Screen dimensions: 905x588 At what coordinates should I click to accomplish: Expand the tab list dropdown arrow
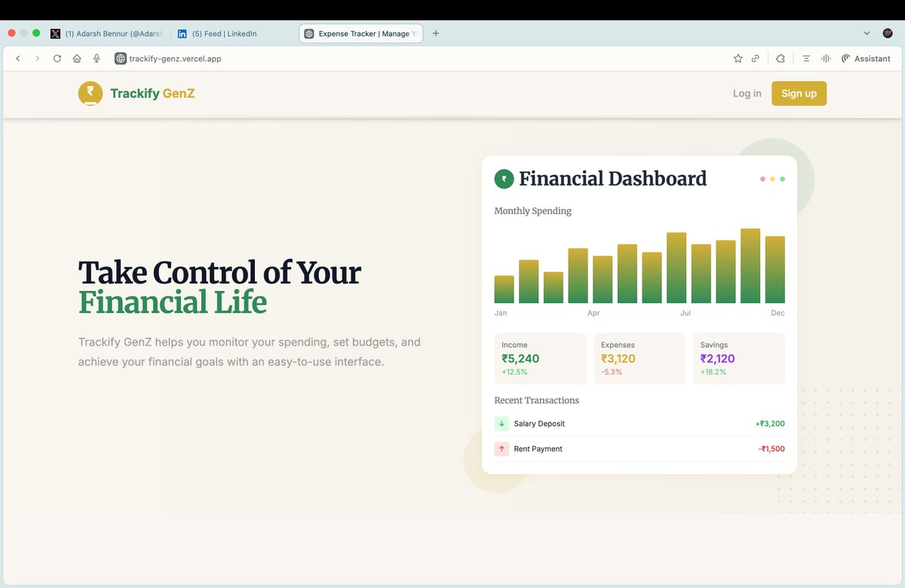click(x=867, y=33)
